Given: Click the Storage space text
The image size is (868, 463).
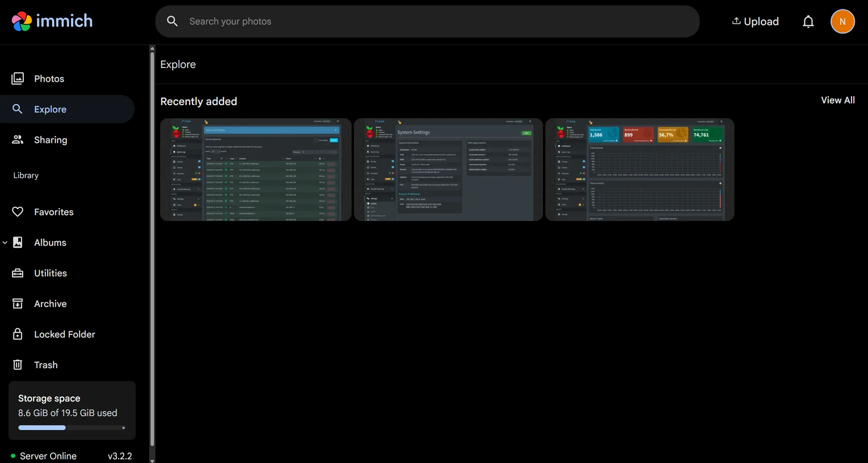Looking at the screenshot, I should [x=49, y=398].
